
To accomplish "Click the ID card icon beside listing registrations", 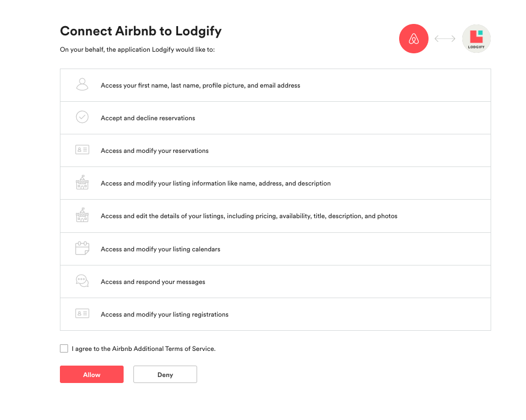I will [x=82, y=314].
